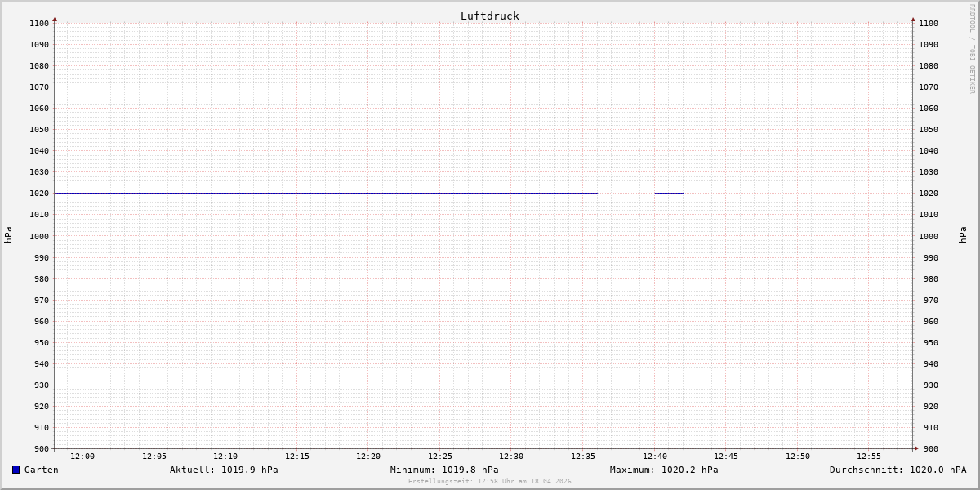The height and width of the screenshot is (490, 980).
Task: Click the 12:30 time axis label
Action: [x=511, y=457]
